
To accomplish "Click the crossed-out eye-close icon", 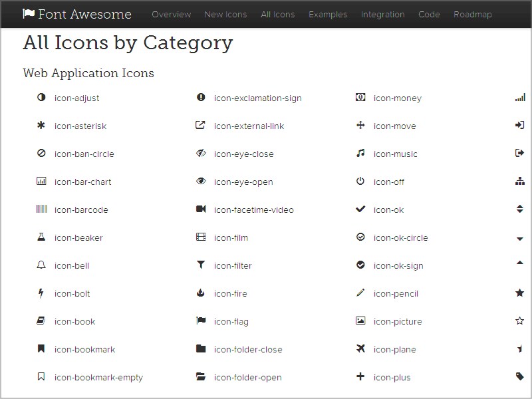I will (201, 153).
